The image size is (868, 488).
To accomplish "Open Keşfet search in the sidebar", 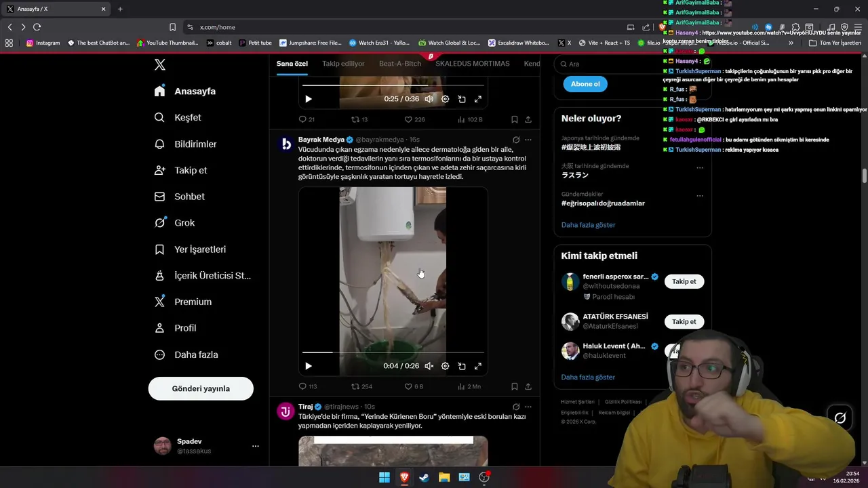I will tap(178, 117).
